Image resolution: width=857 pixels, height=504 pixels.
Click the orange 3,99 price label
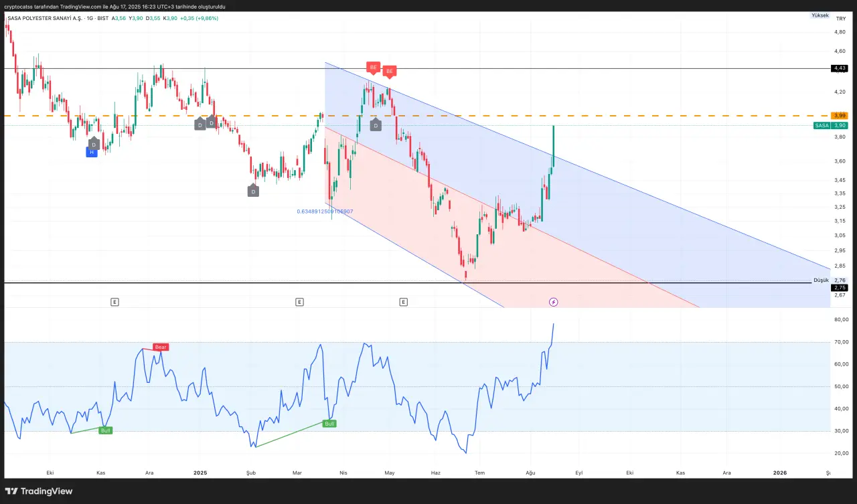click(x=839, y=116)
